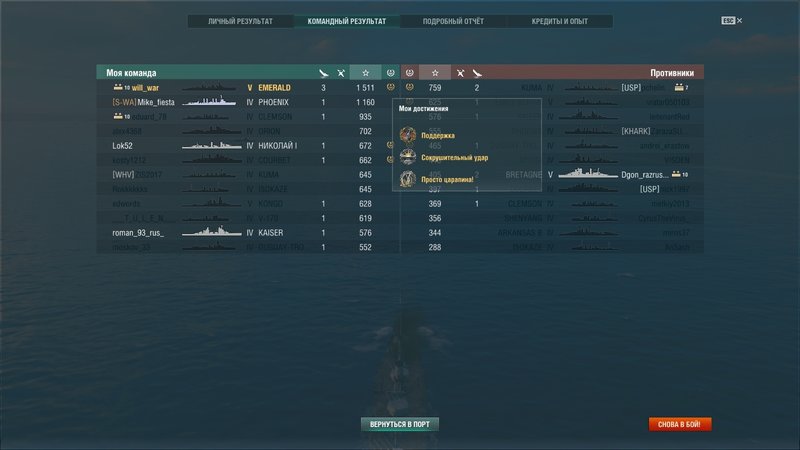Sort my team by ships destroyed icon
This screenshot has height=450, width=800.
coord(341,73)
